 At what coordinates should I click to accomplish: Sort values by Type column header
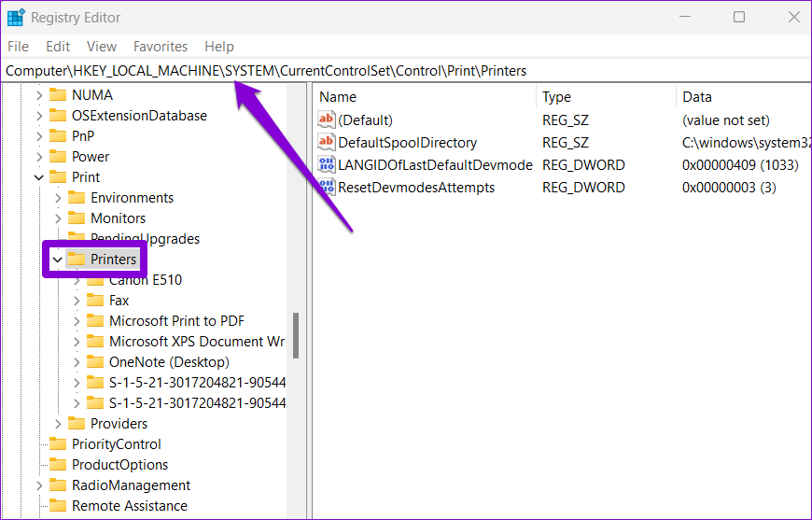click(607, 97)
